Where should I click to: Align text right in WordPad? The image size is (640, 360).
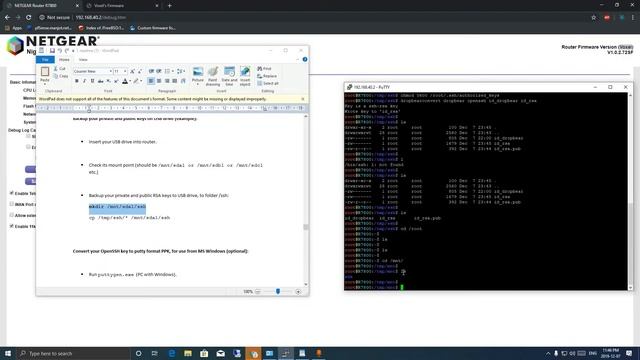click(x=167, y=81)
